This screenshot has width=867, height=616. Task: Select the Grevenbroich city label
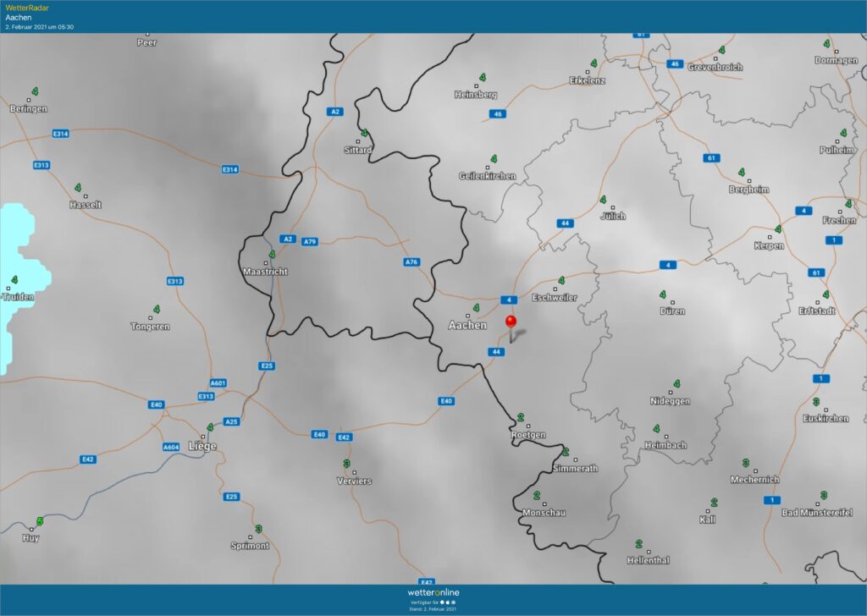tap(715, 67)
